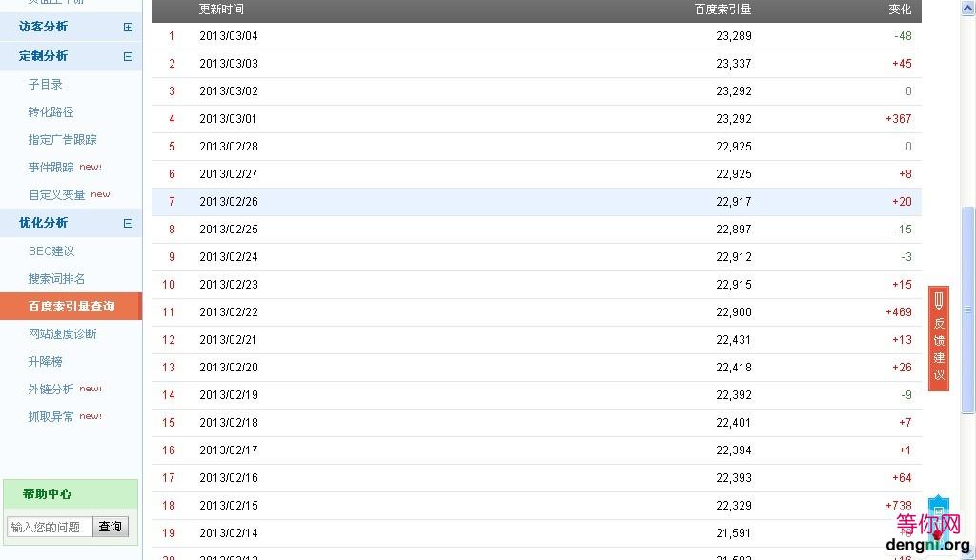Select the active 百度索引量查询 menu item
The width and height of the screenshot is (976, 560).
(x=71, y=307)
